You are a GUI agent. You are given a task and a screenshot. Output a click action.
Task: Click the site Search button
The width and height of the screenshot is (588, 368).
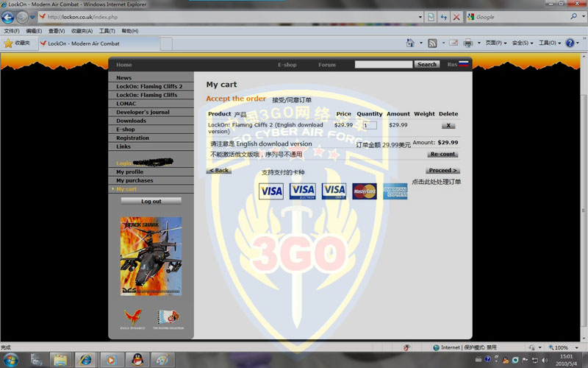click(x=427, y=64)
